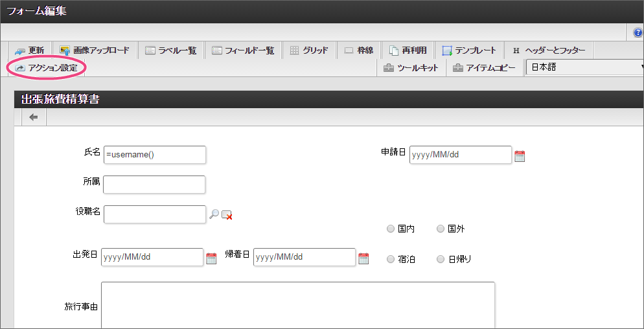Open ヘッダーとフッター settings

548,51
